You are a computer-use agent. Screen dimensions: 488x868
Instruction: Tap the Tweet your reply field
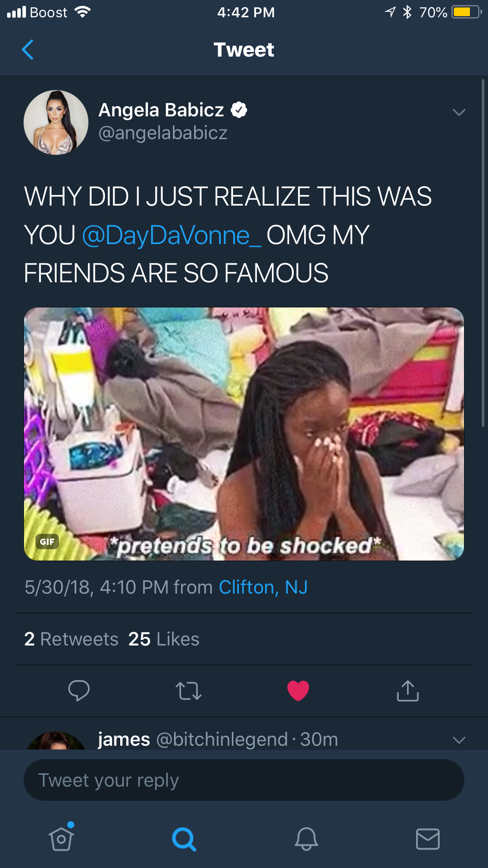[244, 780]
